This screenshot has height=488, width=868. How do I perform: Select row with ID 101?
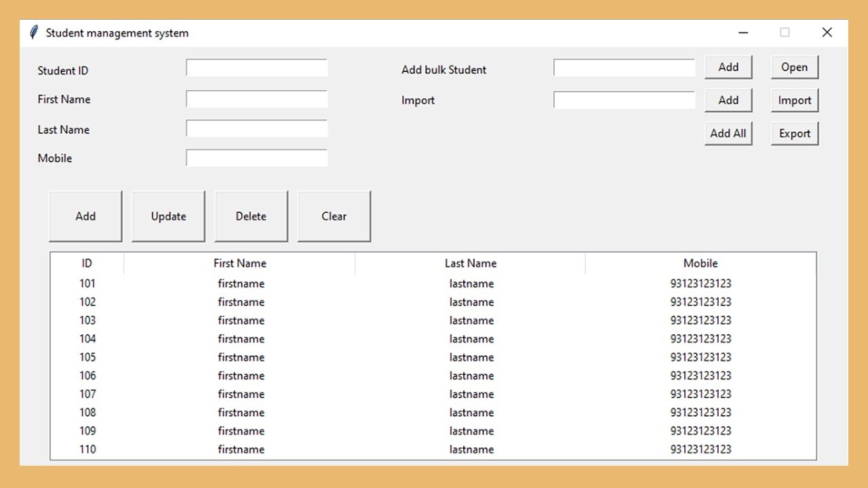[x=433, y=283]
